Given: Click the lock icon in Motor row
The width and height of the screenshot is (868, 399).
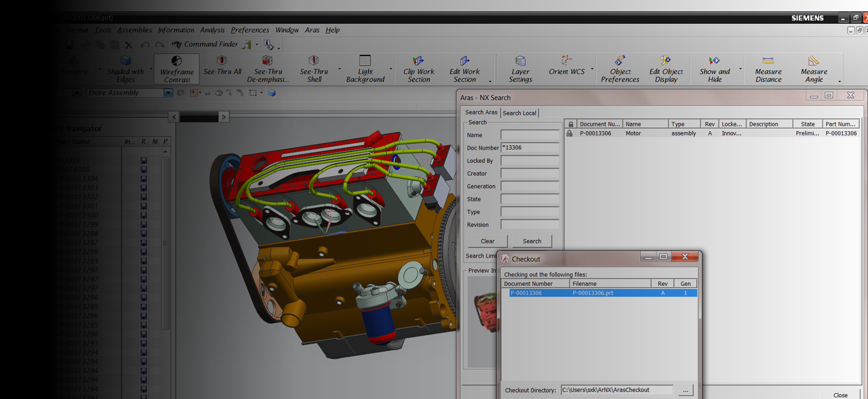Looking at the screenshot, I should (x=569, y=133).
